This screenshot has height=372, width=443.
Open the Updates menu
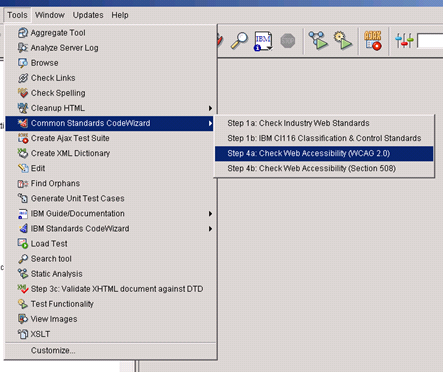pyautogui.click(x=88, y=15)
